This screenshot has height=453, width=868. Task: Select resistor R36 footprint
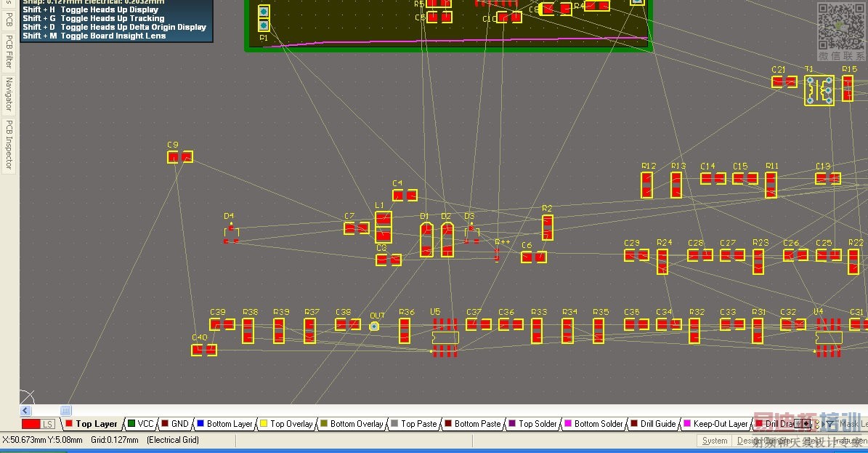pos(405,331)
